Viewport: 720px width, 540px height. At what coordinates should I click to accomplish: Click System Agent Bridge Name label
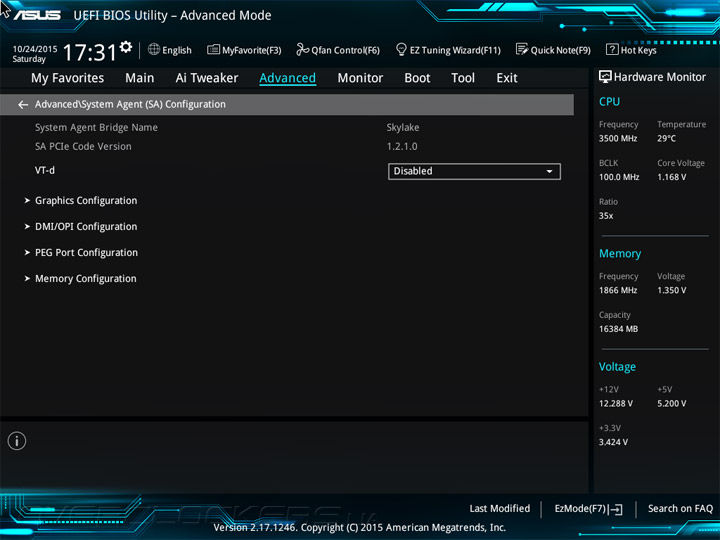[96, 128]
